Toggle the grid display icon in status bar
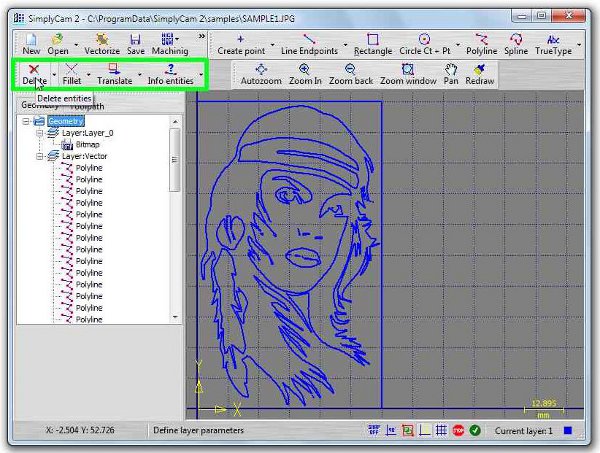The height and width of the screenshot is (453, 600). [x=441, y=430]
